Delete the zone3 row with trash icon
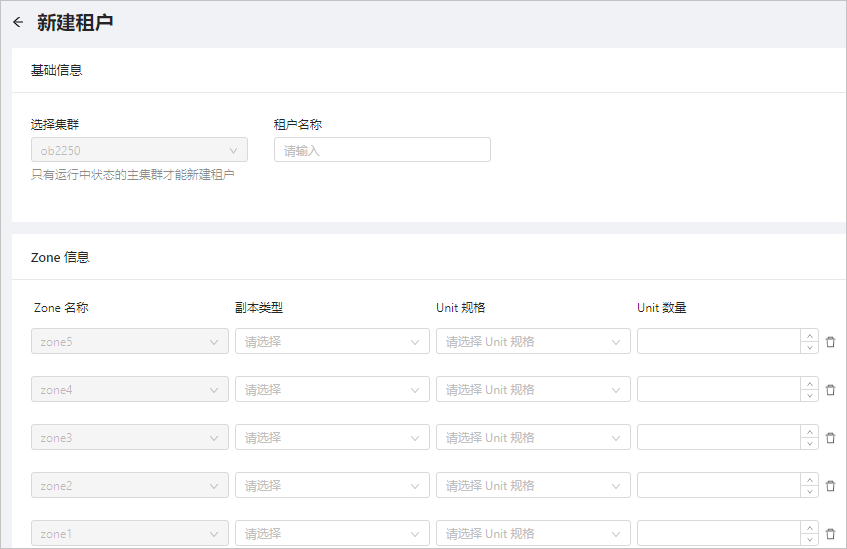The height and width of the screenshot is (549, 847). [x=831, y=438]
